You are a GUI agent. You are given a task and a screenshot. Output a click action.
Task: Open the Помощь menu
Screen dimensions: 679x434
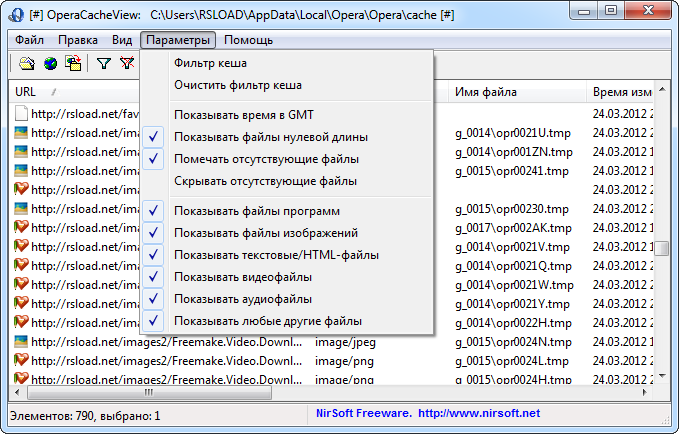[x=249, y=40]
